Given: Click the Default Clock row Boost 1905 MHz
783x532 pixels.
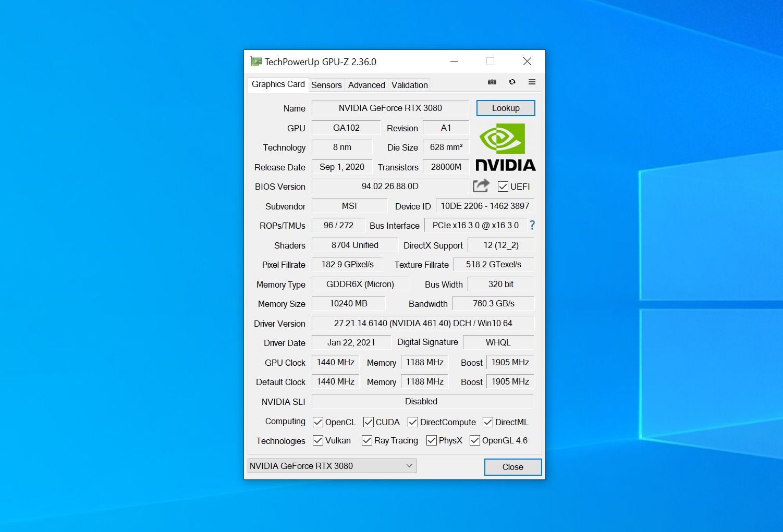Looking at the screenshot, I should coord(510,381).
